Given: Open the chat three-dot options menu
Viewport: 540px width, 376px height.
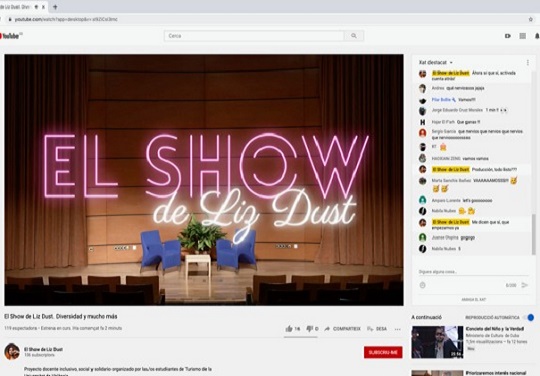Looking at the screenshot, I should pos(528,63).
